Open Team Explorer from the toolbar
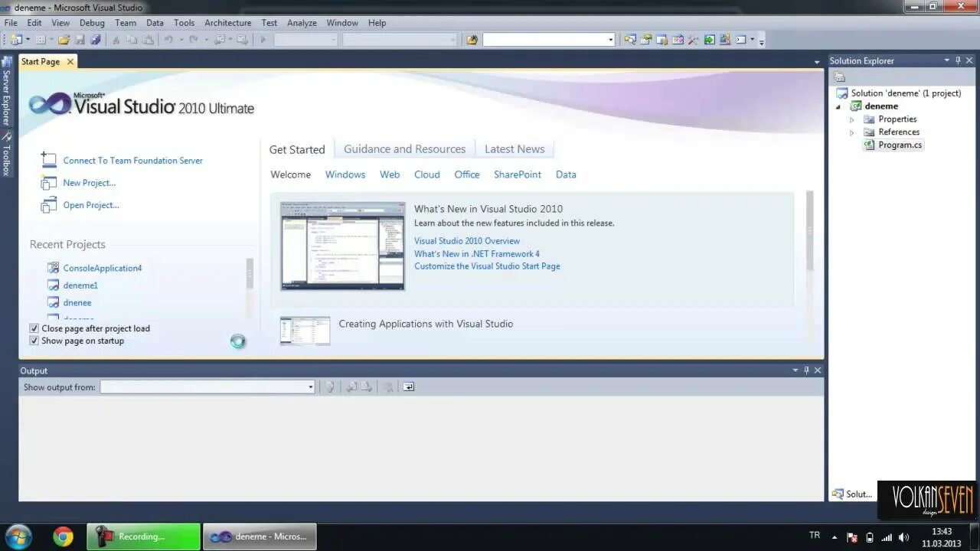The height and width of the screenshot is (551, 980). [661, 40]
